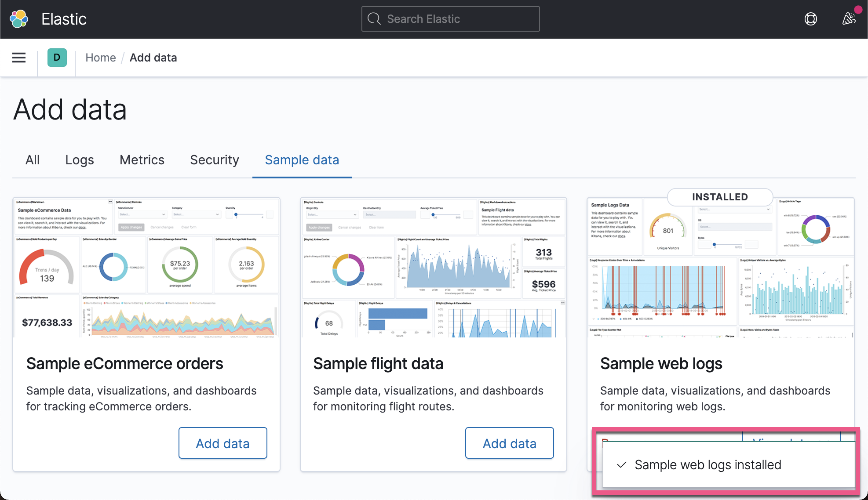The image size is (868, 500).
Task: Switch to the Logs tab
Action: click(x=80, y=160)
